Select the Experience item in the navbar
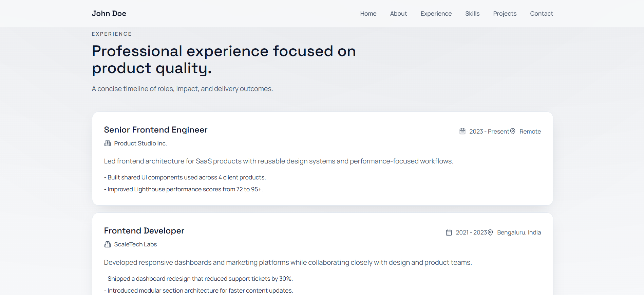The height and width of the screenshot is (295, 644). pyautogui.click(x=436, y=14)
